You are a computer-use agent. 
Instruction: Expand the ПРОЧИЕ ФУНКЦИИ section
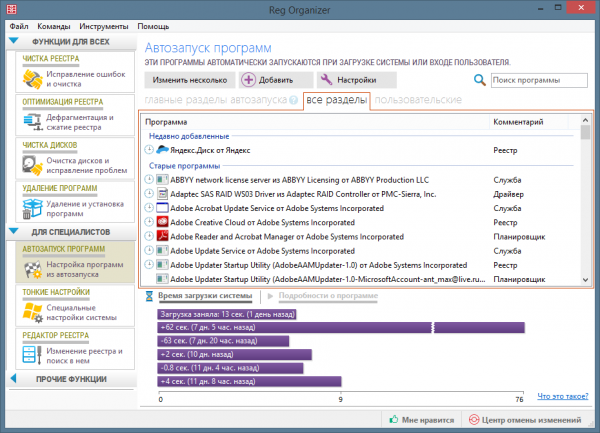pos(14,378)
